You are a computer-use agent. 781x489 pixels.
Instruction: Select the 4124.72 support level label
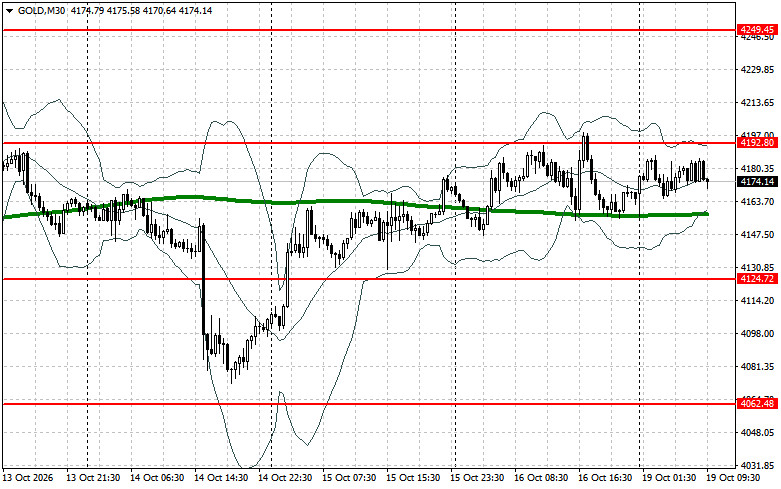pos(757,279)
